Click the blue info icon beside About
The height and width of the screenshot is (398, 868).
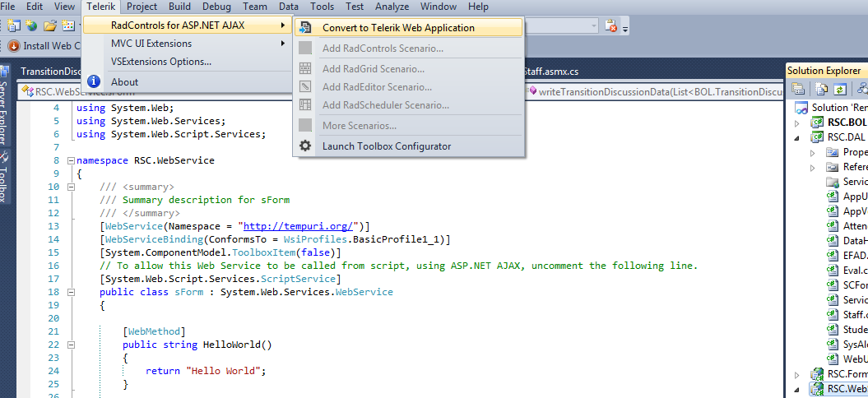tap(94, 82)
